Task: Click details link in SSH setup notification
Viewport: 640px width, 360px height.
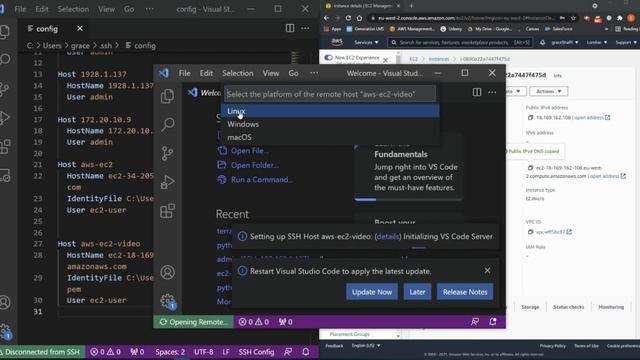Action: (388, 236)
